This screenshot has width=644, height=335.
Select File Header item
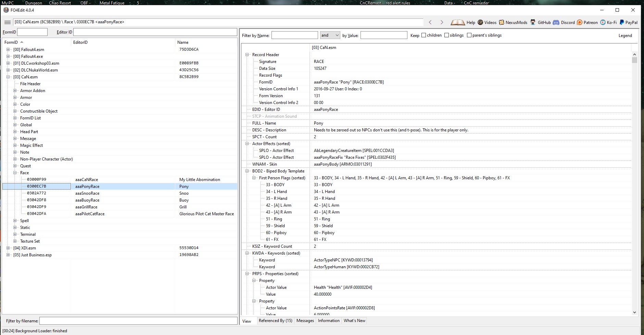[30, 84]
